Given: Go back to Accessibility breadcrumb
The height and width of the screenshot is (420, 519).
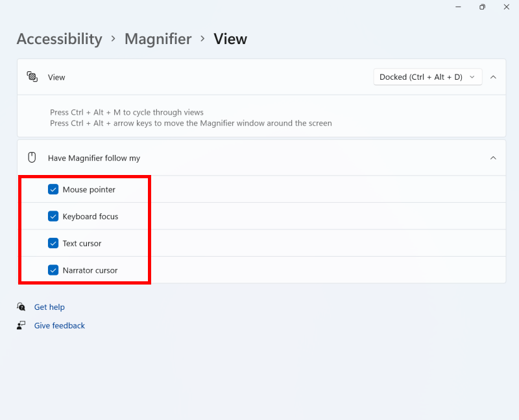Looking at the screenshot, I should coord(60,39).
